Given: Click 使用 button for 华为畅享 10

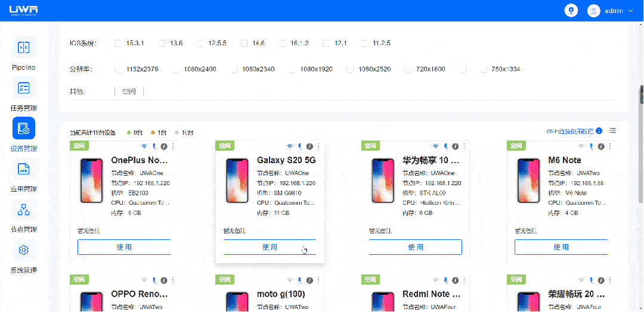Looking at the screenshot, I should click(416, 247).
